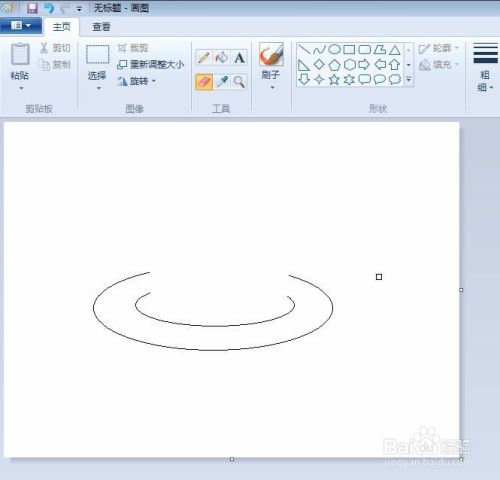This screenshot has height=480, width=500.
Task: Switch to the Home (主页) tab
Action: point(62,27)
